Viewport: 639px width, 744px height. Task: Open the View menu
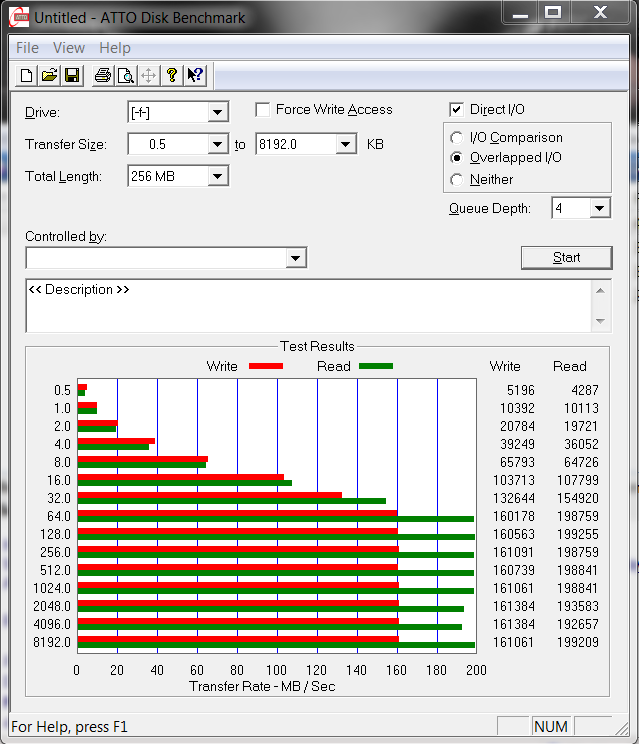tap(69, 48)
